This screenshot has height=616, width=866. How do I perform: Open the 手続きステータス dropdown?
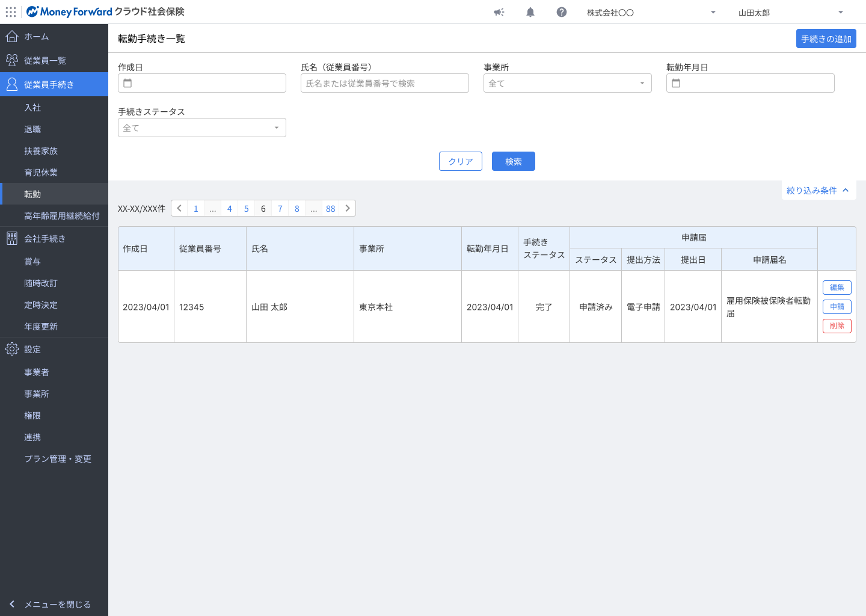point(202,128)
